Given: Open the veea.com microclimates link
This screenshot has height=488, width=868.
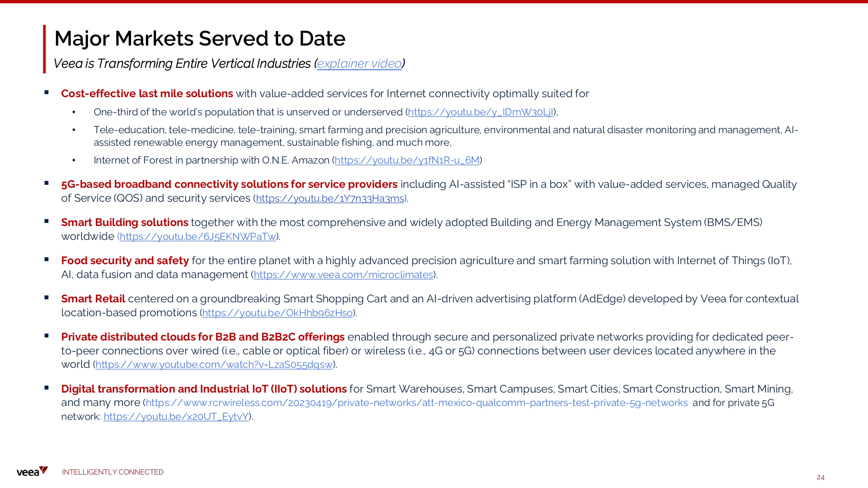Looking at the screenshot, I should [343, 275].
